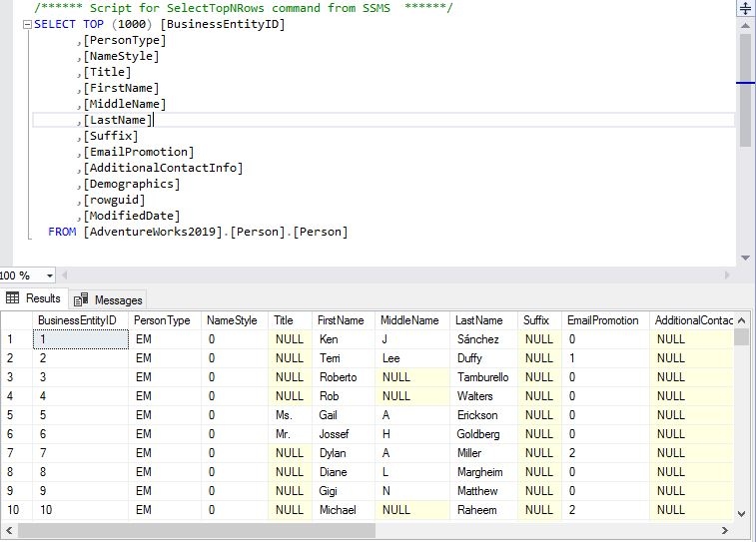The image size is (756, 542).
Task: Click the last name cell Walters
Action: [x=483, y=396]
